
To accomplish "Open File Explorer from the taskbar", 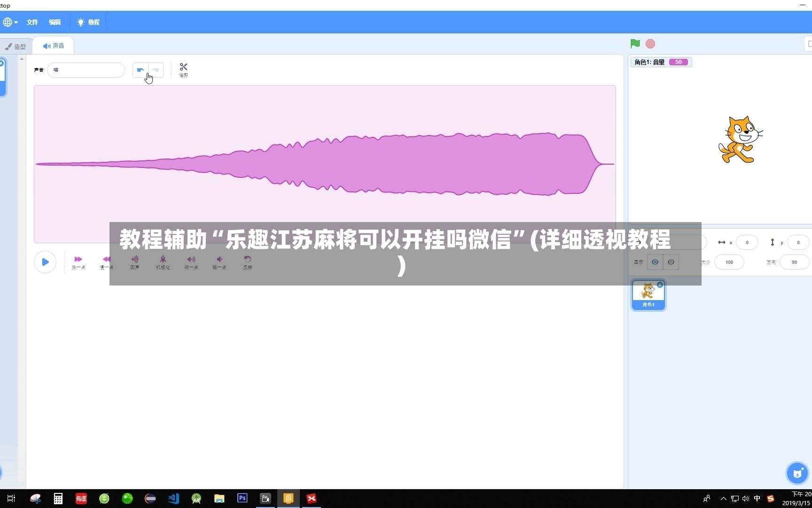I will [219, 499].
